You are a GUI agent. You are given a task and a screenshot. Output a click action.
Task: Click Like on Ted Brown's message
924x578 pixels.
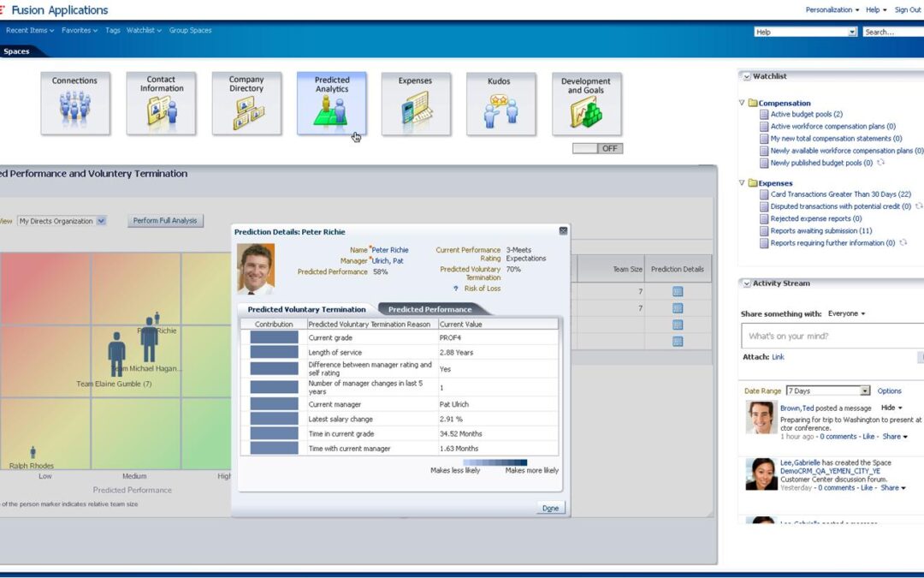tap(868, 437)
